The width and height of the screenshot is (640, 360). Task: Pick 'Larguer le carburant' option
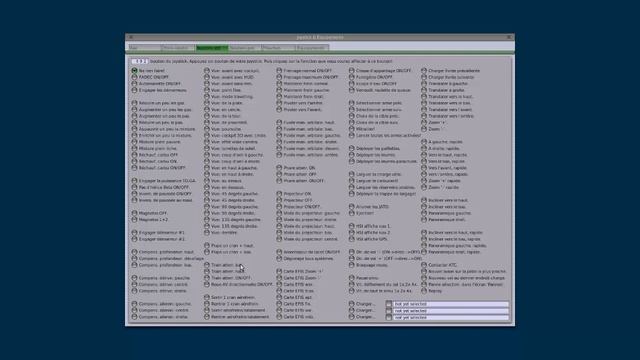tap(351, 181)
